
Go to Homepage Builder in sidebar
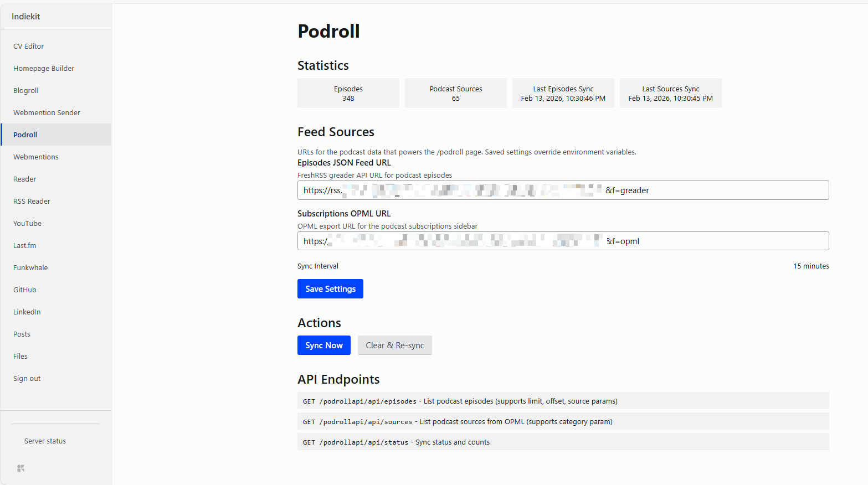coord(44,69)
